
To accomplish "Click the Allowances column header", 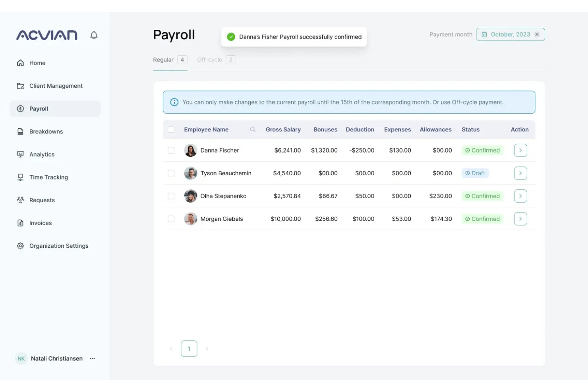I will click(436, 129).
